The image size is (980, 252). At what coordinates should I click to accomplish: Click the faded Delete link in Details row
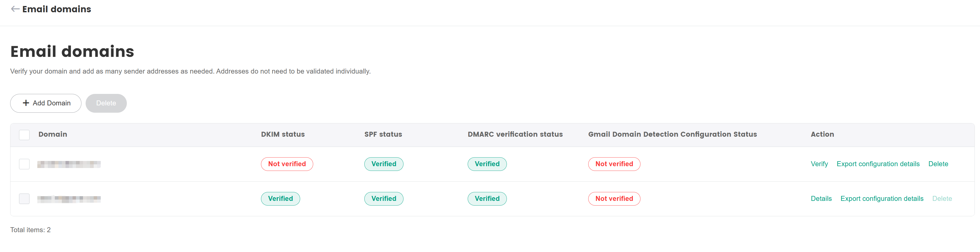pyautogui.click(x=942, y=199)
